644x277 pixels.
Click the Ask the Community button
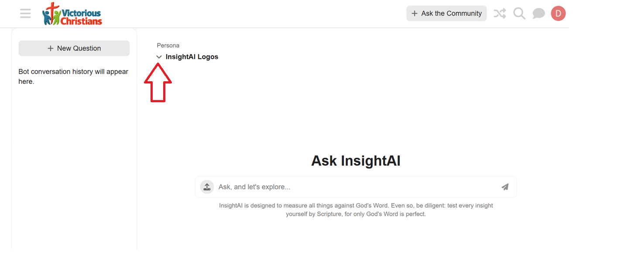tap(446, 14)
